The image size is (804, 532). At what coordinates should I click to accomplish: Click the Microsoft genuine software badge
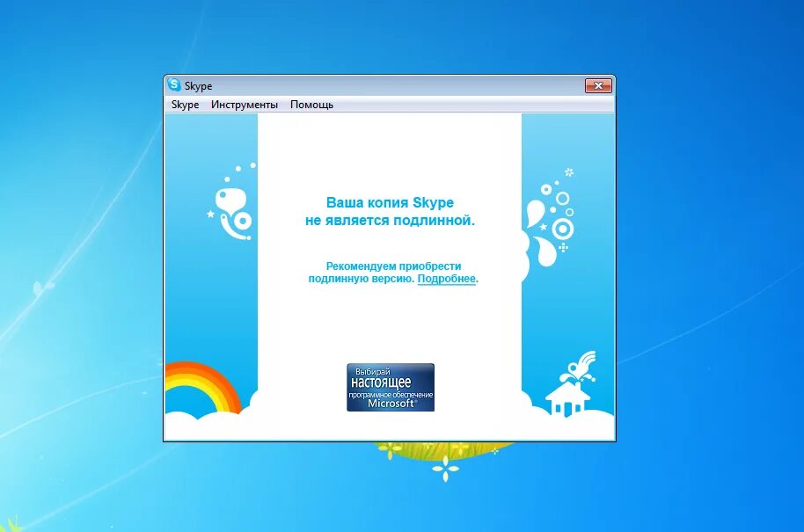(391, 388)
